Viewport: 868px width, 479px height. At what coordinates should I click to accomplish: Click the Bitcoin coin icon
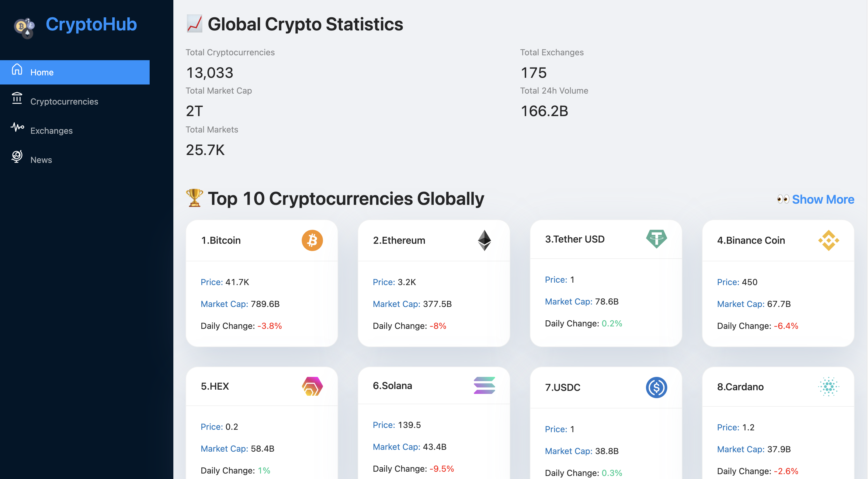tap(312, 240)
